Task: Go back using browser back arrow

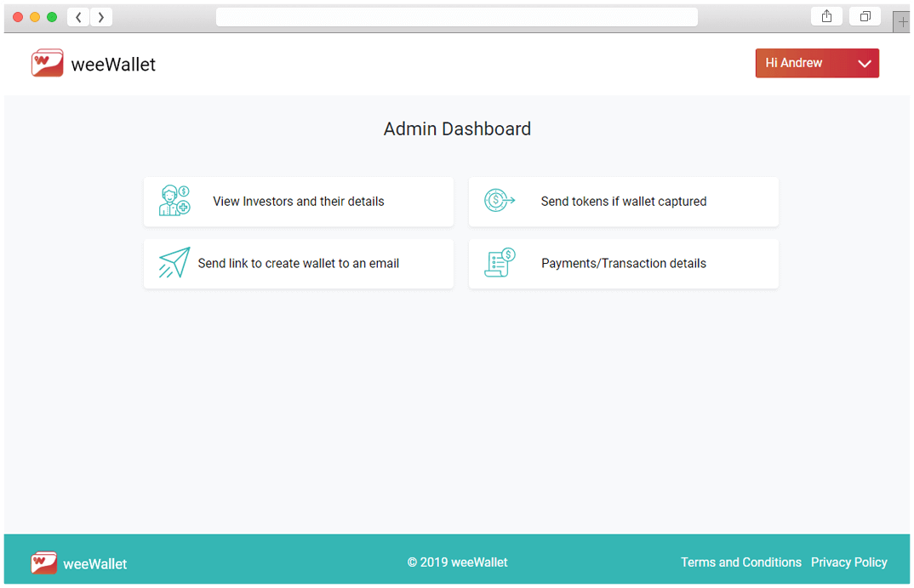Action: 78,17
